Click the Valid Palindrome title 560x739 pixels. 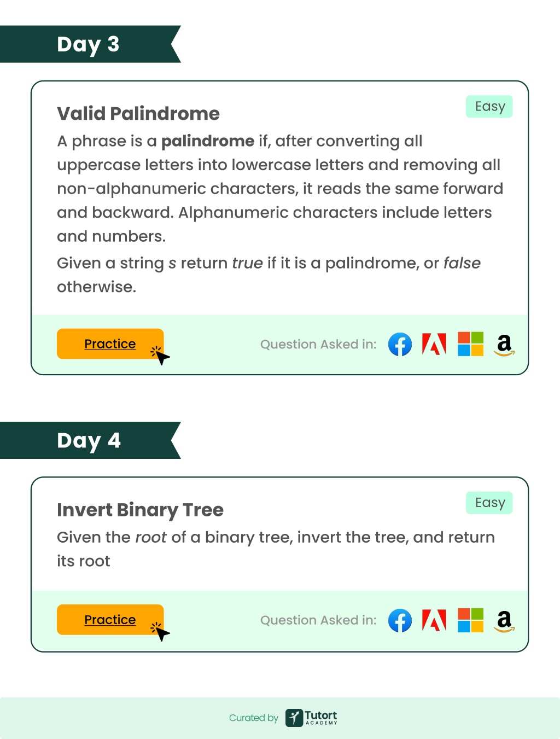(x=138, y=113)
